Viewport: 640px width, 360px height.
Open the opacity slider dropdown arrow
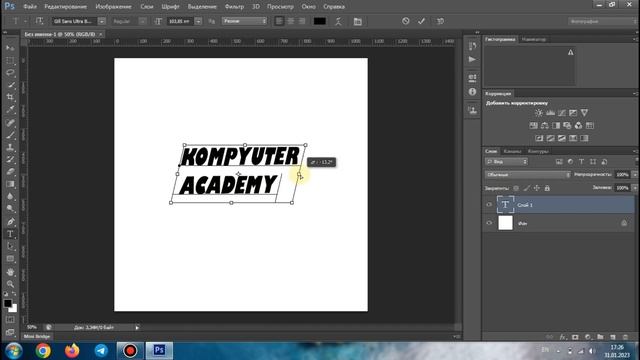(635, 175)
